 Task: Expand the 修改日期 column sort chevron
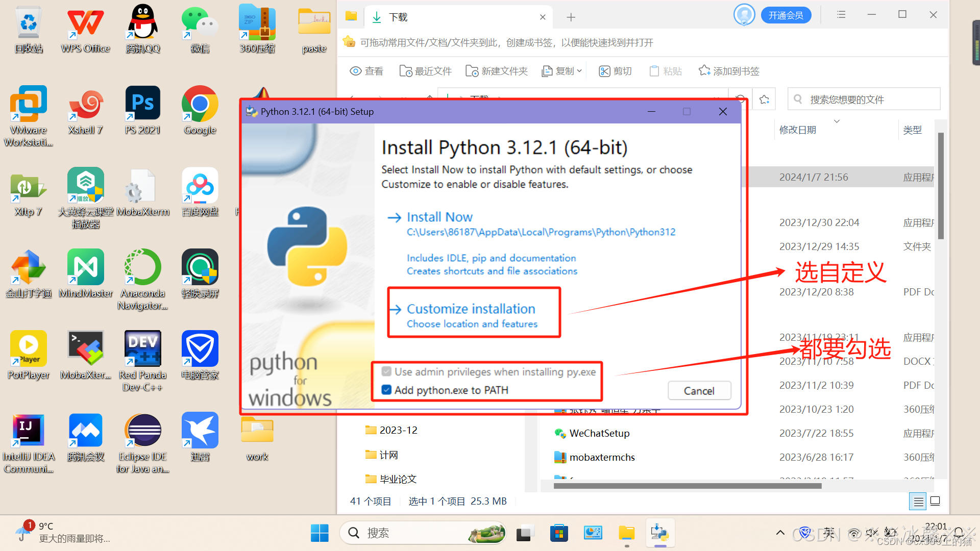(x=837, y=121)
